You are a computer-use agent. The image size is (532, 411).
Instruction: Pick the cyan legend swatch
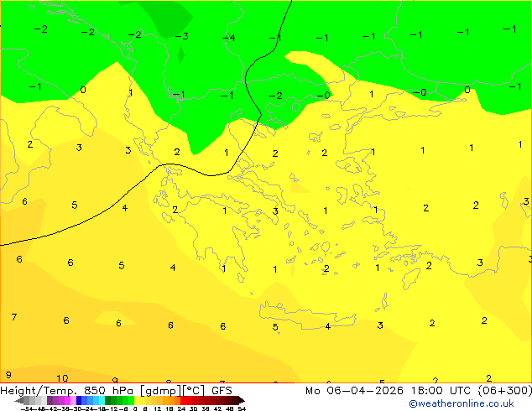point(102,400)
